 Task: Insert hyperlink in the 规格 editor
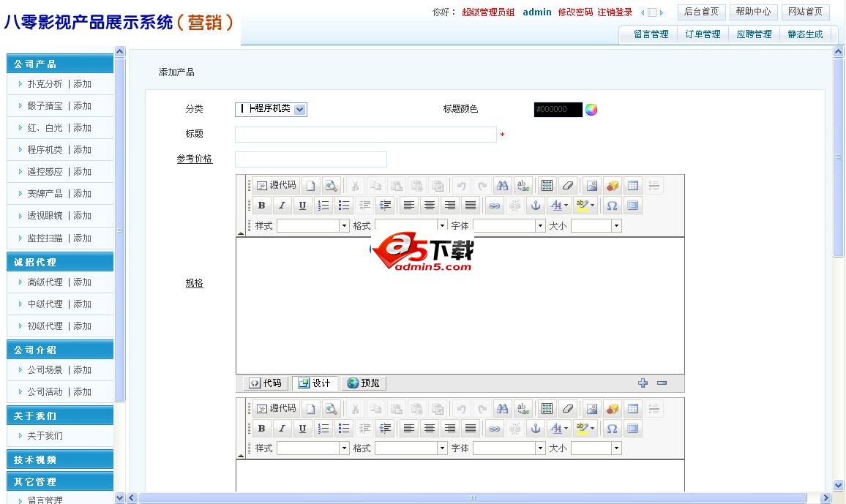(494, 206)
